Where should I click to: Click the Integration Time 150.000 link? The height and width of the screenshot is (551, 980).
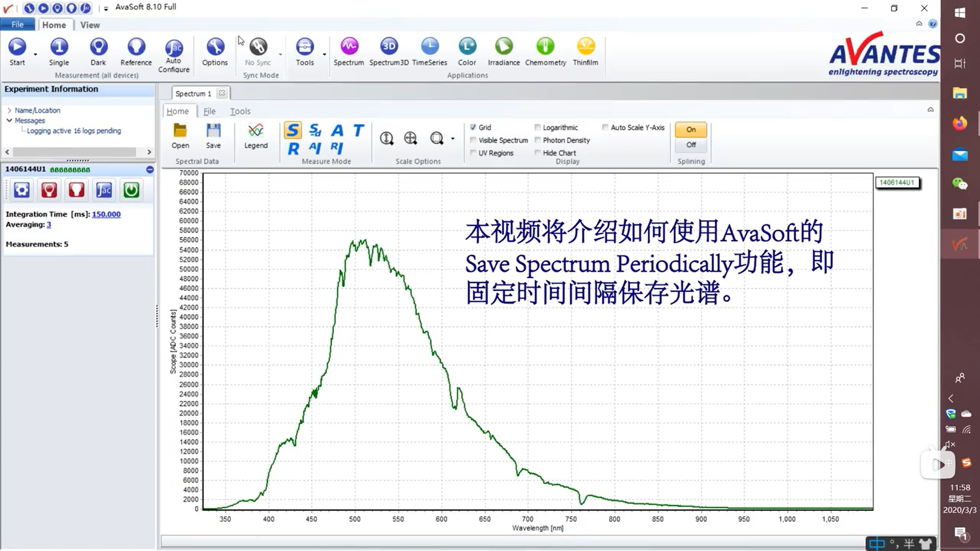tap(106, 214)
